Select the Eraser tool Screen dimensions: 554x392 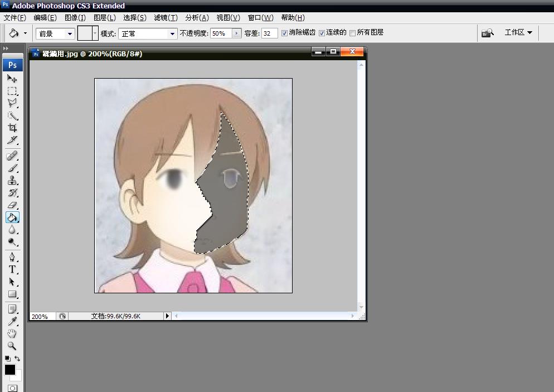[12, 205]
